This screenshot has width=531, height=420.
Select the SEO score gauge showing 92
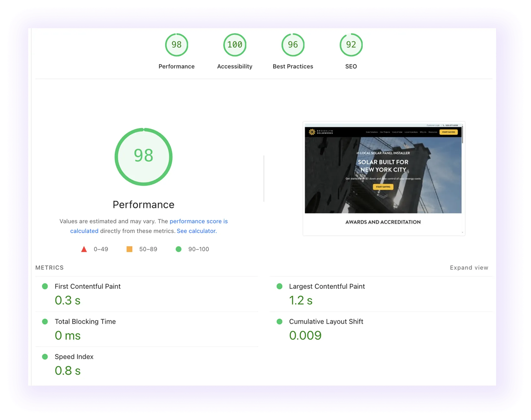tap(351, 45)
